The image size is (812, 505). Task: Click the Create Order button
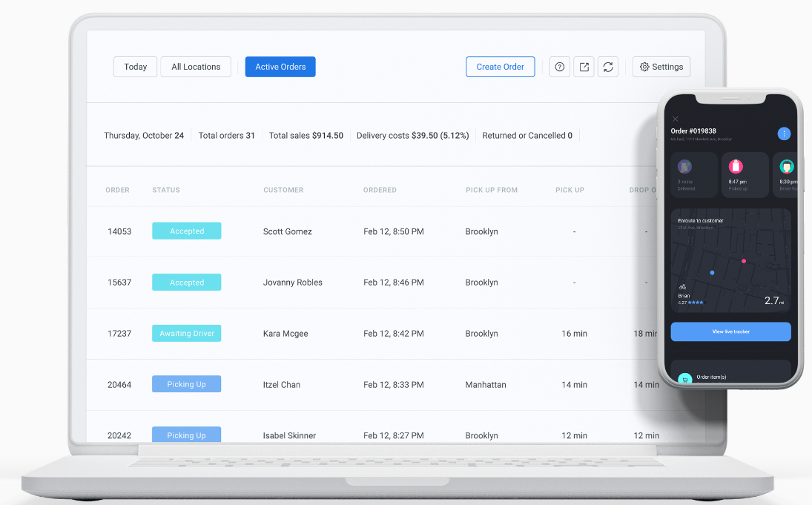(500, 67)
